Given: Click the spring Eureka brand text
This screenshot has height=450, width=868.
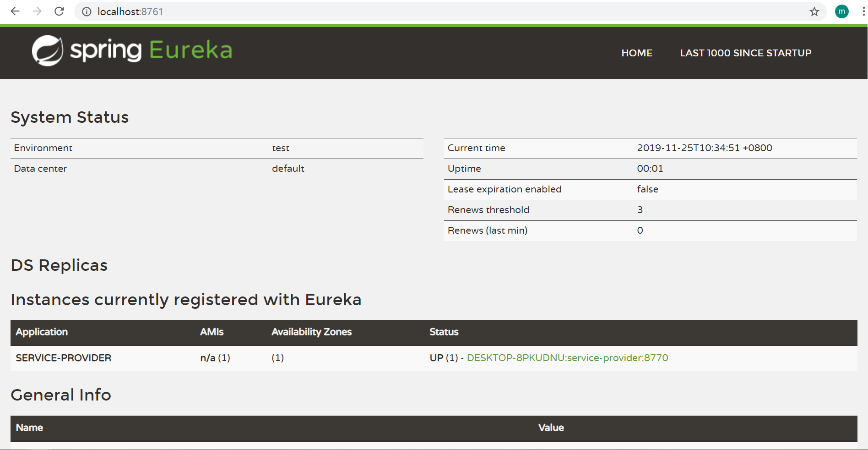Looking at the screenshot, I should (151, 50).
